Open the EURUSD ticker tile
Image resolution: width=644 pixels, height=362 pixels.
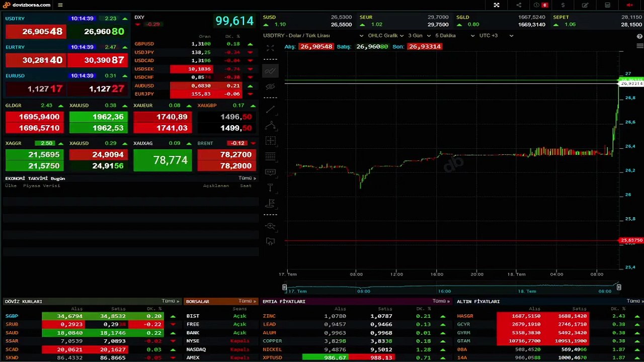[x=66, y=84]
